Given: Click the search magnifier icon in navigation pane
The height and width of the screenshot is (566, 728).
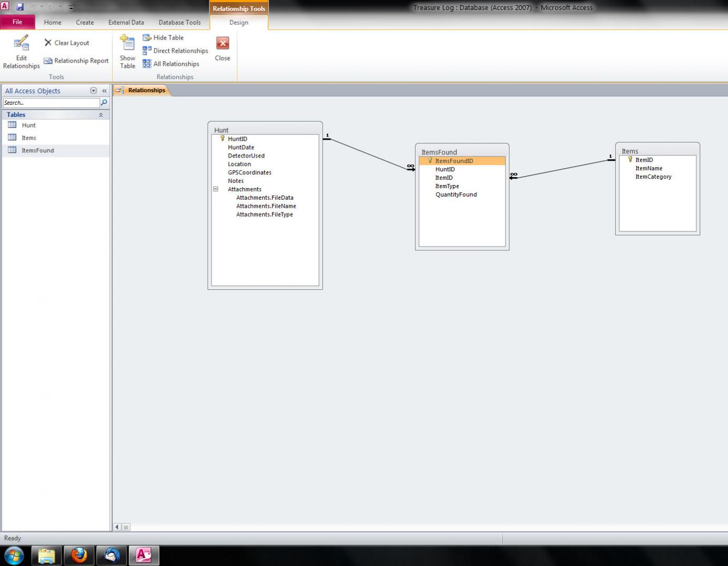Looking at the screenshot, I should pos(104,103).
